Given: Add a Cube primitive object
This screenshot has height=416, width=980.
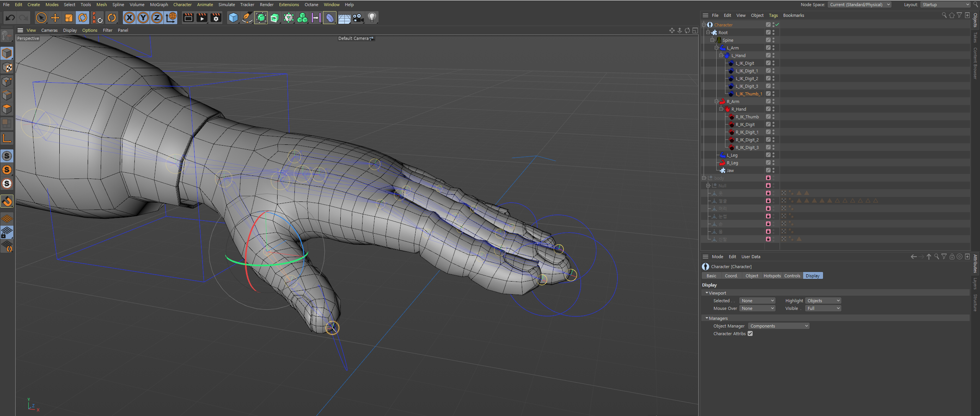Looking at the screenshot, I should pyautogui.click(x=233, y=18).
